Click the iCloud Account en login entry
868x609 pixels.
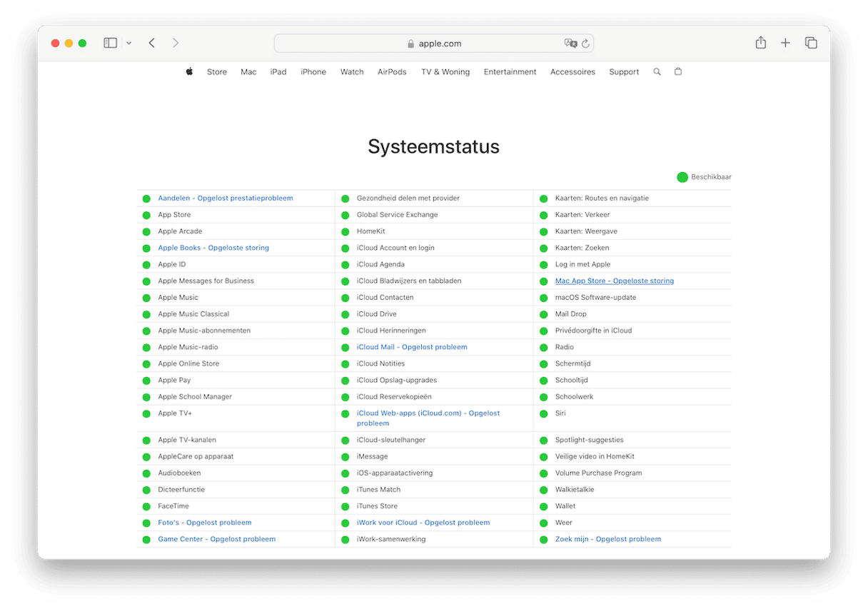[x=395, y=248]
